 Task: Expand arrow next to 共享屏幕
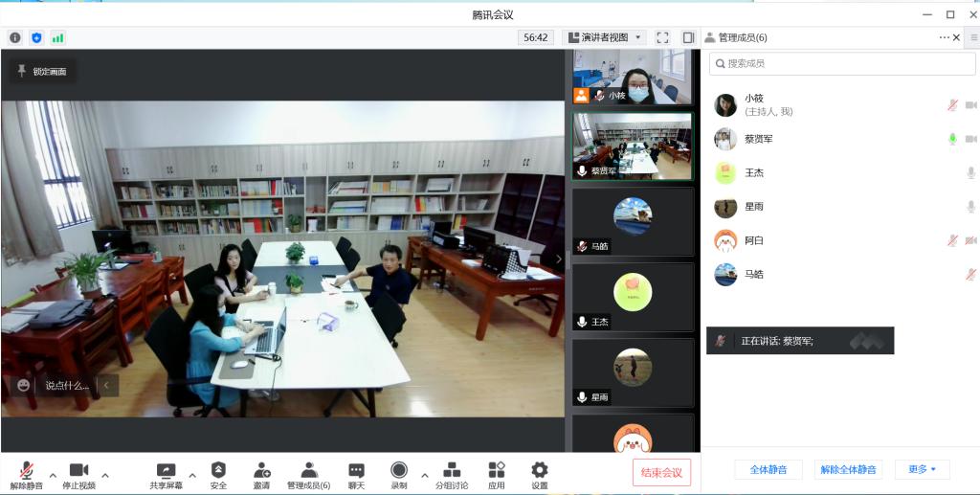click(x=192, y=475)
